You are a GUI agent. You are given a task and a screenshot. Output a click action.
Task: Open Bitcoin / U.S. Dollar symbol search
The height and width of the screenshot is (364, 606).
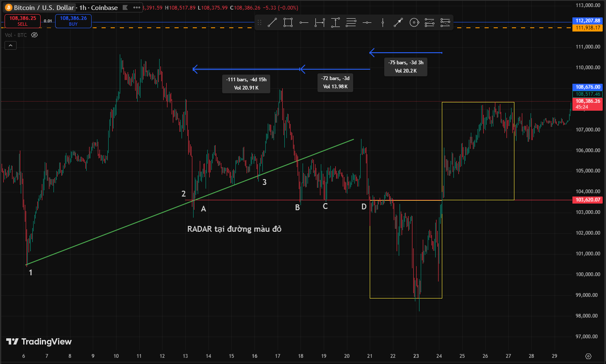click(x=44, y=7)
